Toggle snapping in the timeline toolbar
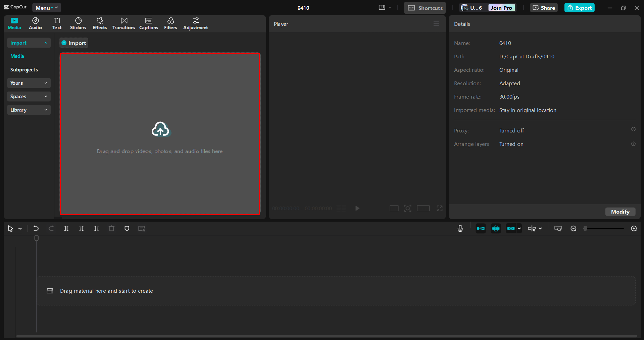The image size is (644, 340). coord(496,228)
